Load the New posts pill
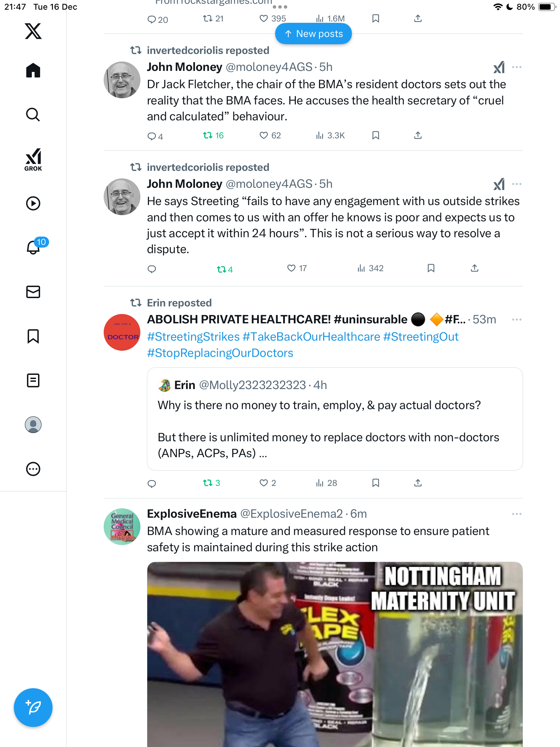 tap(313, 34)
